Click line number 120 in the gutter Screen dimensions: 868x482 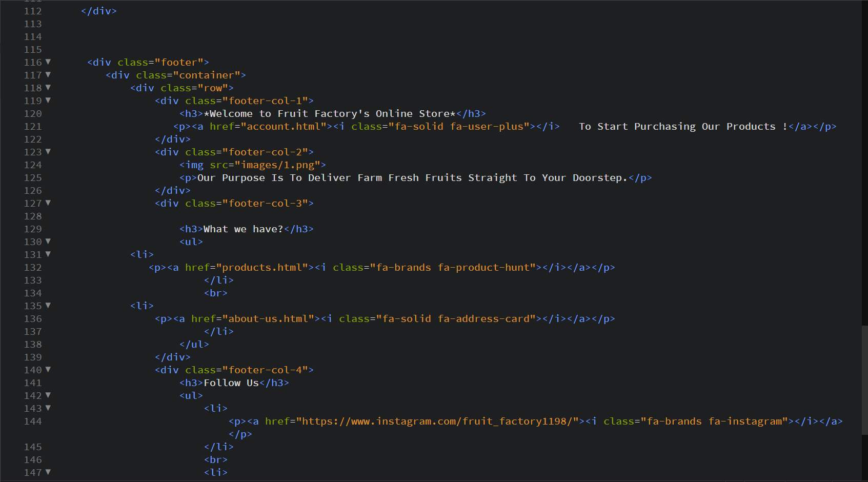coord(32,113)
